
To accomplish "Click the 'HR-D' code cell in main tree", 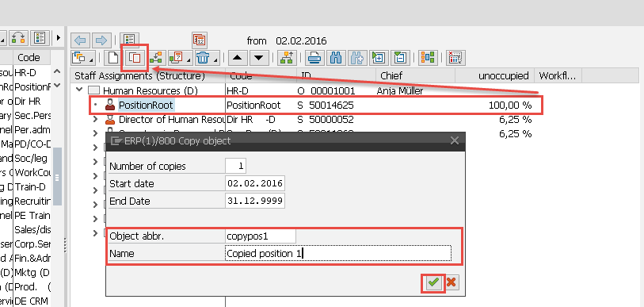I will [x=238, y=90].
